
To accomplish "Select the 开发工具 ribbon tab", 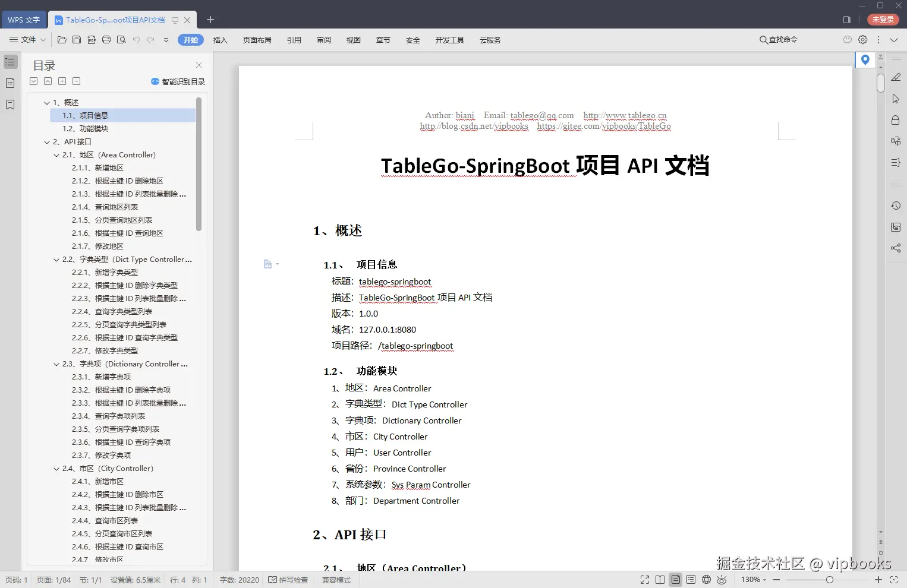I will [450, 40].
